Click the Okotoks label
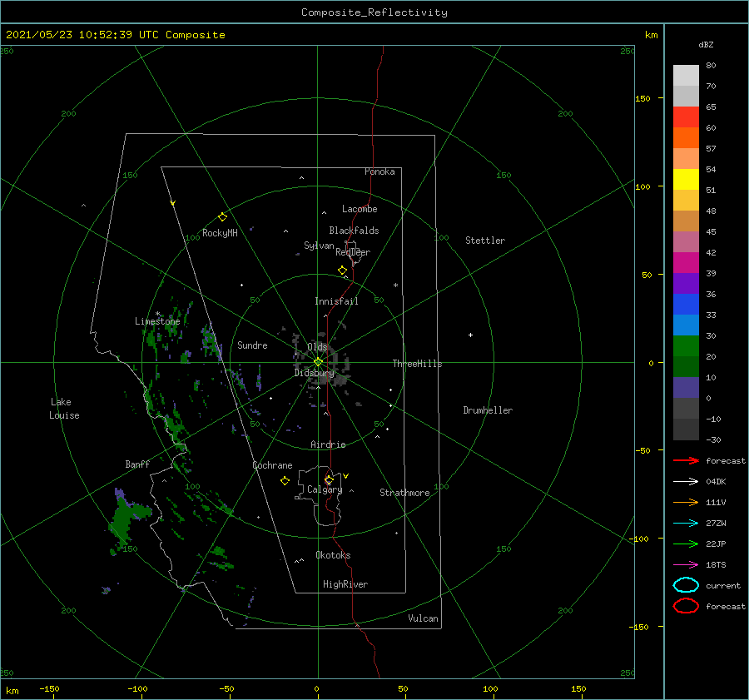This screenshot has width=749, height=700. (x=333, y=555)
